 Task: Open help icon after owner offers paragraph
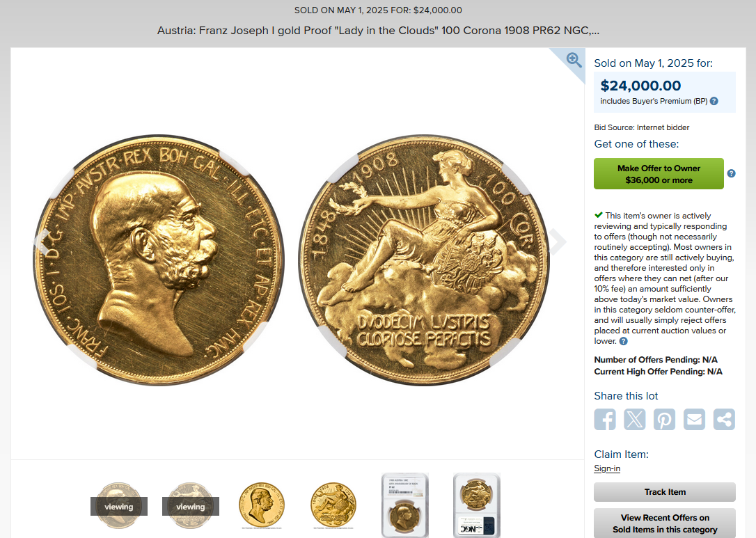coord(624,341)
